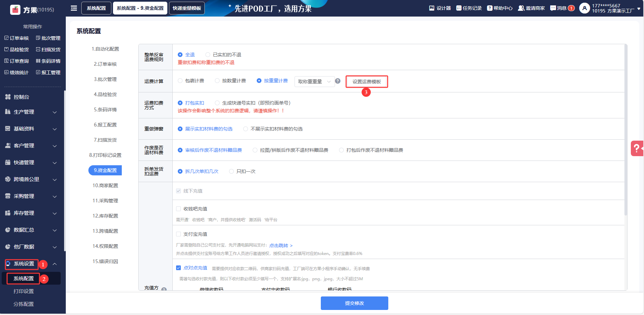The image size is (644, 315).
Task: Click the 采购管理 sidebar icon
Action: pyautogui.click(x=8, y=196)
